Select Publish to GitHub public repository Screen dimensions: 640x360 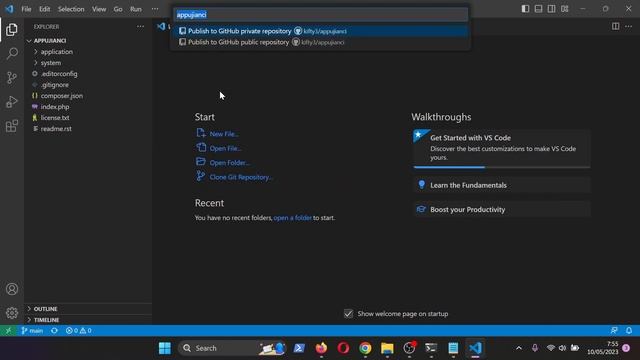320,42
